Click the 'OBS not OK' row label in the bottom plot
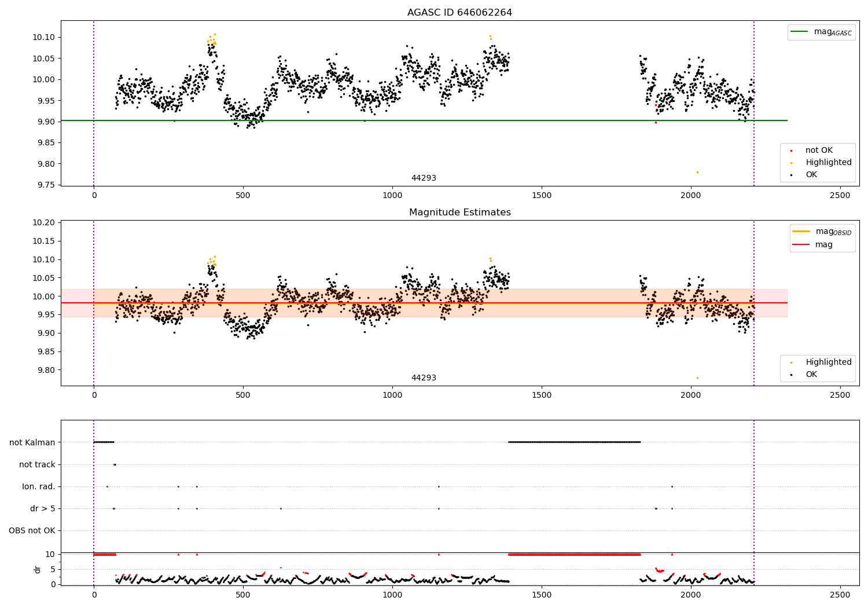This screenshot has width=868, height=608. click(x=32, y=530)
